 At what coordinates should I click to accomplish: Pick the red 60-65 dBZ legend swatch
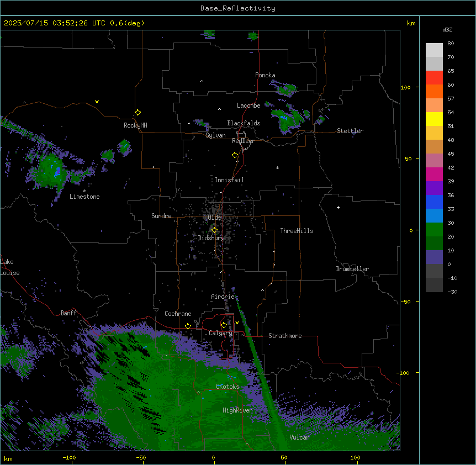tap(434, 78)
